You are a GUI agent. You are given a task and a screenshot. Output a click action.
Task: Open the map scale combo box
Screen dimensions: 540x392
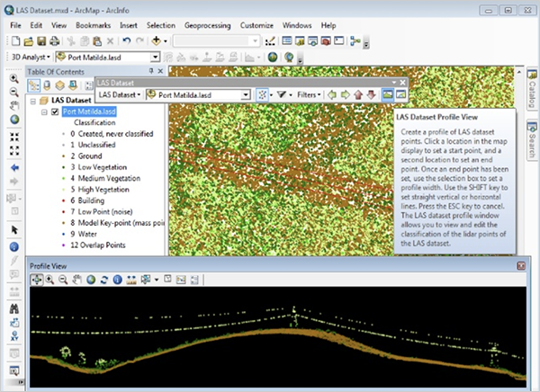coord(217,41)
